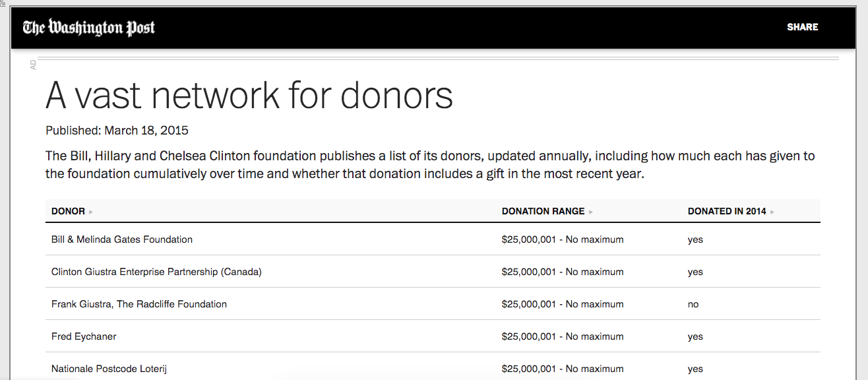Click the 'no' value for Frank Giustra
Screen dimensions: 868x380
(693, 304)
